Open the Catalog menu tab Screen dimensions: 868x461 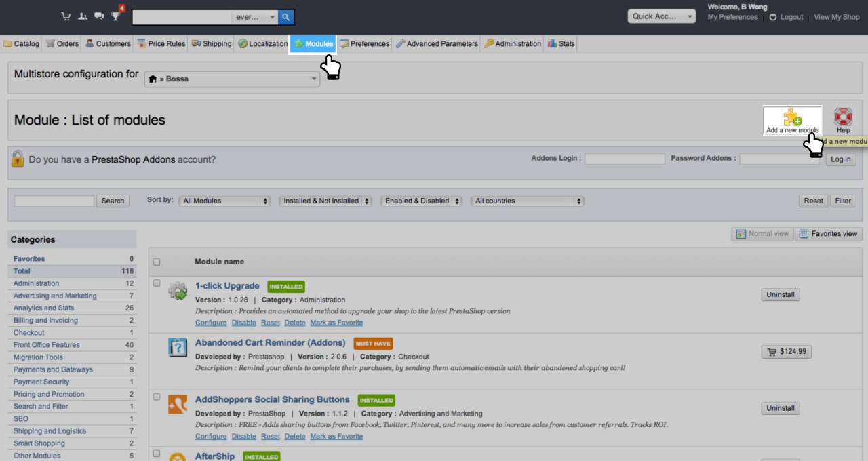tap(20, 44)
